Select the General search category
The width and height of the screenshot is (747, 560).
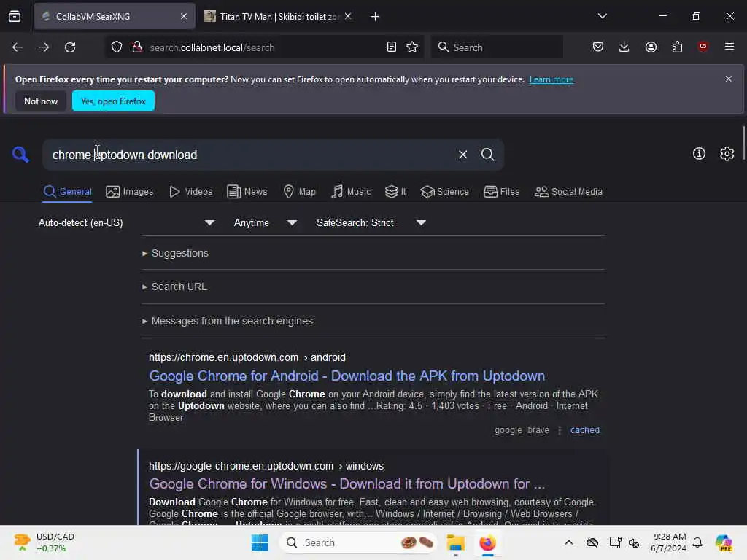67,192
